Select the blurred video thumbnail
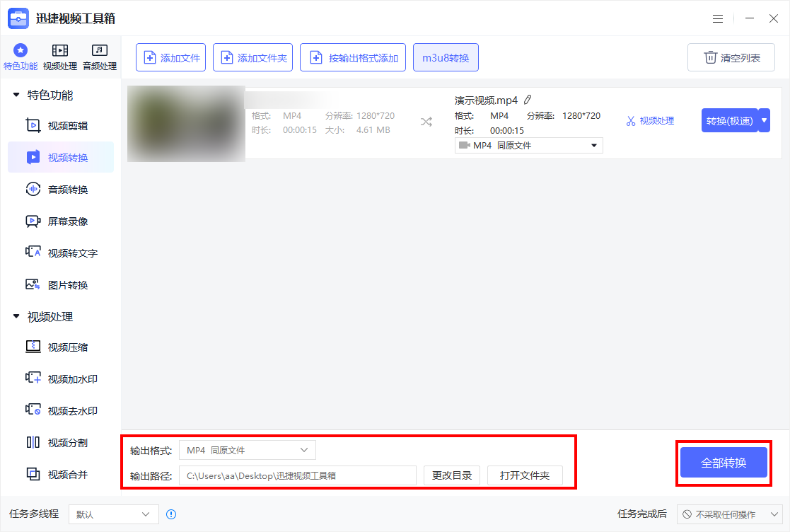 (187, 123)
